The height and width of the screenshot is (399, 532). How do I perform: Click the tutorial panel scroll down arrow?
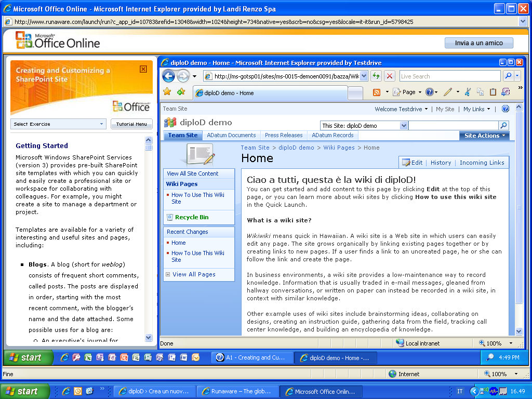148,337
